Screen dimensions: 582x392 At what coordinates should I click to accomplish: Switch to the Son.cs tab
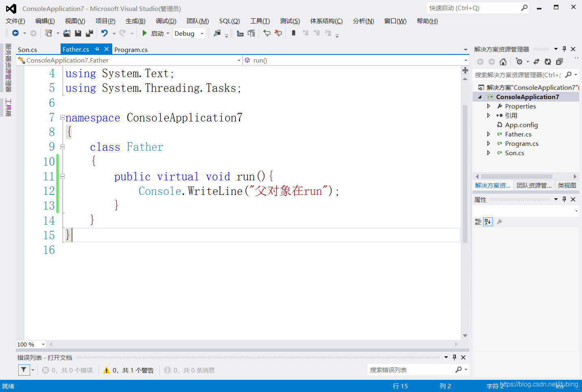[x=27, y=50]
